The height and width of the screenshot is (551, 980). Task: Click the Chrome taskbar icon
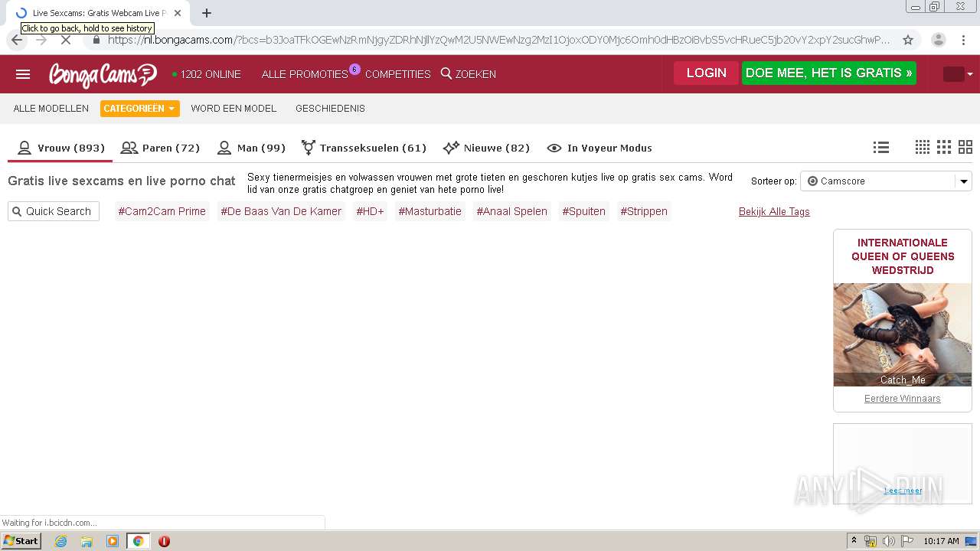(138, 541)
